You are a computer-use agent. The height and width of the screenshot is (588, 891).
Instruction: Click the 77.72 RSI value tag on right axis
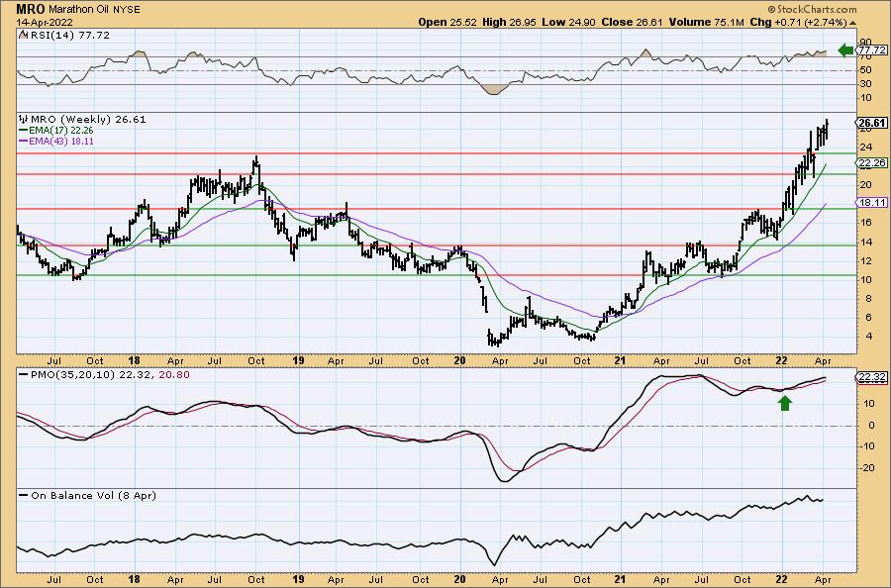pyautogui.click(x=872, y=50)
